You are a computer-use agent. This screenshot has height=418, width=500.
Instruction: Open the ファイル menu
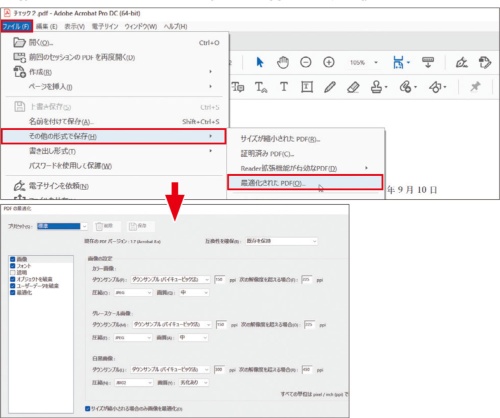click(x=16, y=26)
